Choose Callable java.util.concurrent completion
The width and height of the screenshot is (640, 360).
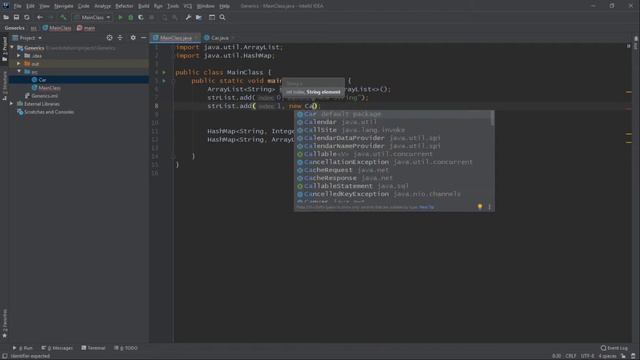393,154
